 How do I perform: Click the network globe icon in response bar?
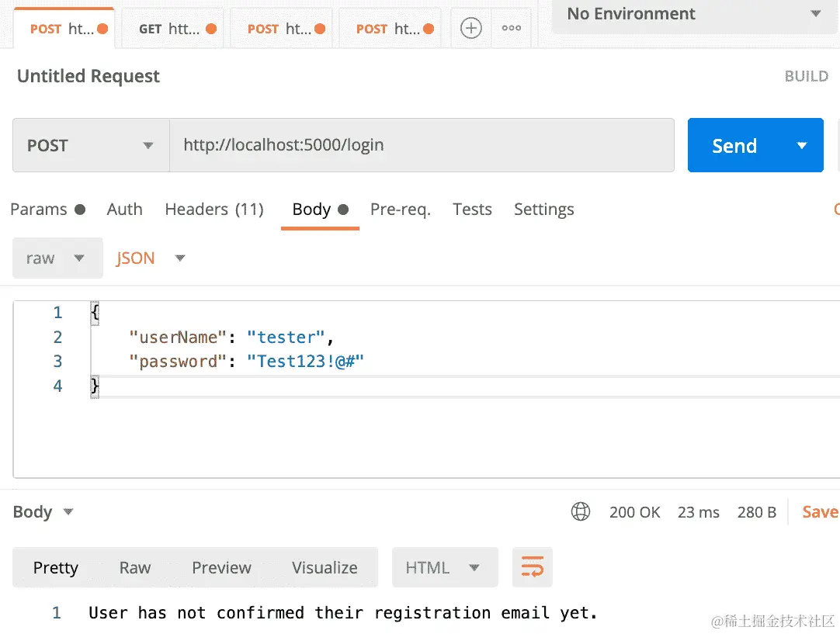click(x=581, y=511)
